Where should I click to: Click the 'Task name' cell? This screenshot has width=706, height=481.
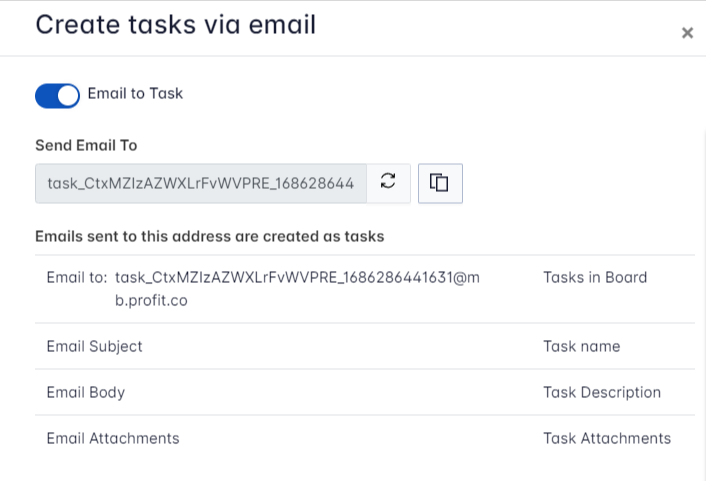581,346
